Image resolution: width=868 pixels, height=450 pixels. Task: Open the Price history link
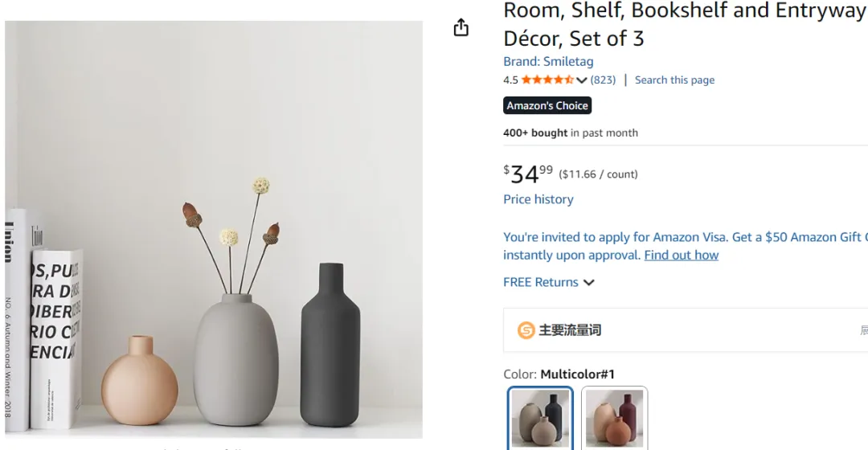point(538,199)
